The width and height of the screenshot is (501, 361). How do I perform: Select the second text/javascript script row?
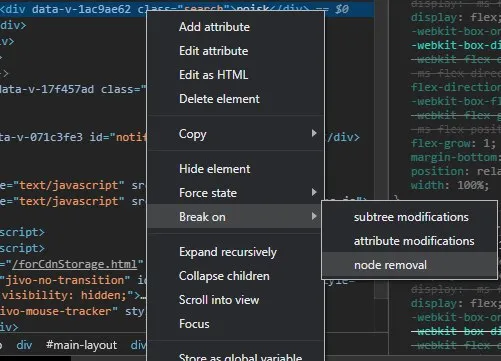[73, 201]
